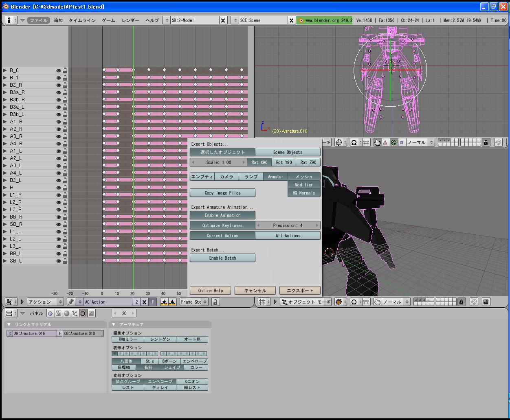
Task: Hide the B_0 channel with eye icon
Action: click(59, 70)
